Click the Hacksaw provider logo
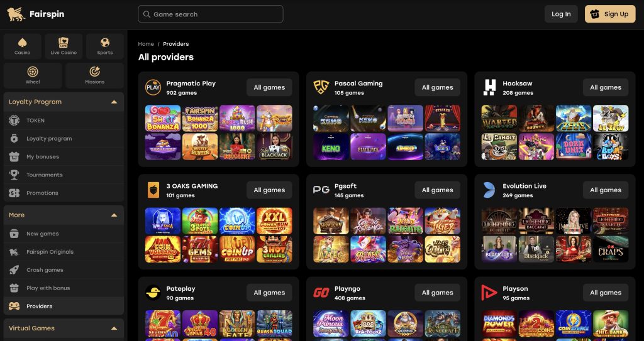Viewport: 644px width, 341px height. 489,87
